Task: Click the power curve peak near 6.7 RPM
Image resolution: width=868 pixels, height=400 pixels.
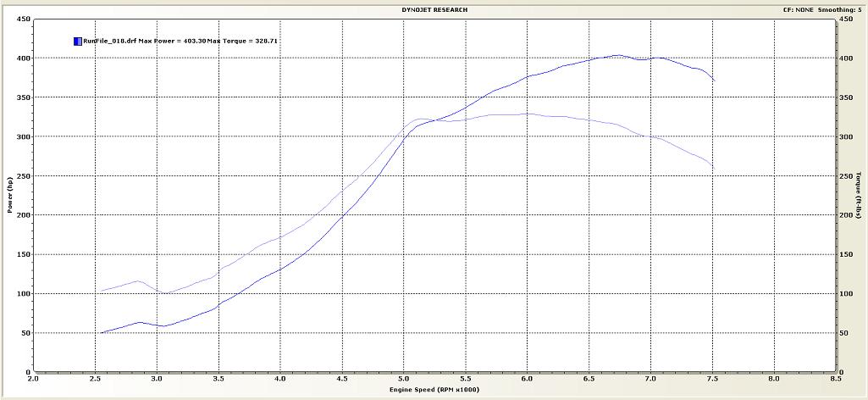Action: tap(616, 56)
